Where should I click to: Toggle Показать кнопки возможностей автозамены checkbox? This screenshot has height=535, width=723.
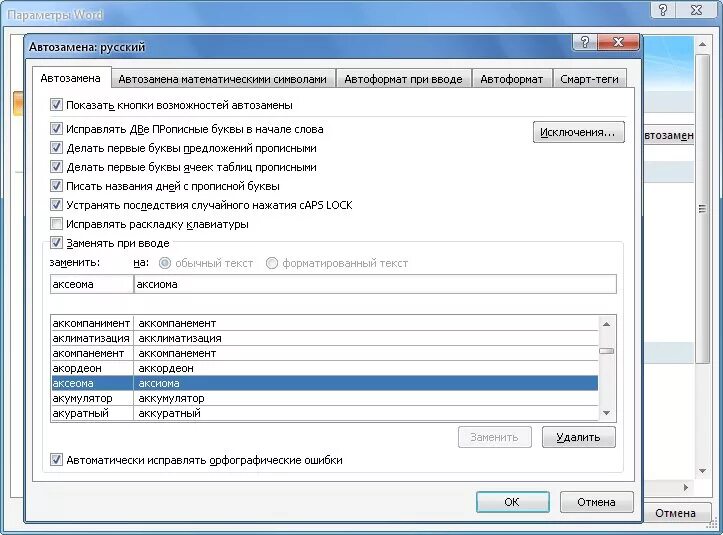click(x=56, y=105)
